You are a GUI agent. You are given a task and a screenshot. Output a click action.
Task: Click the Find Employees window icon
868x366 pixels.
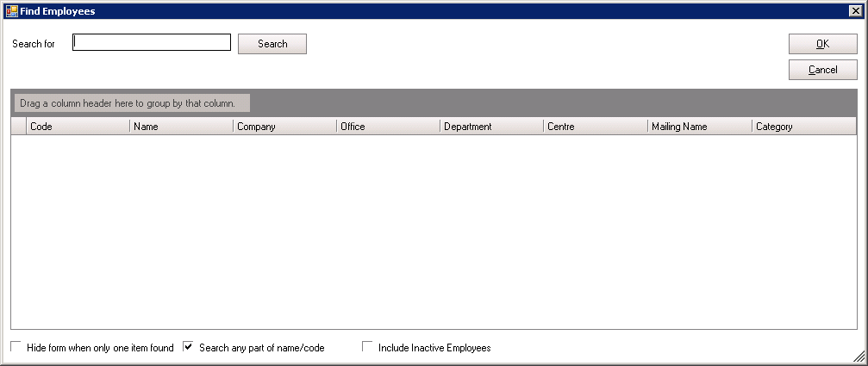point(11,11)
